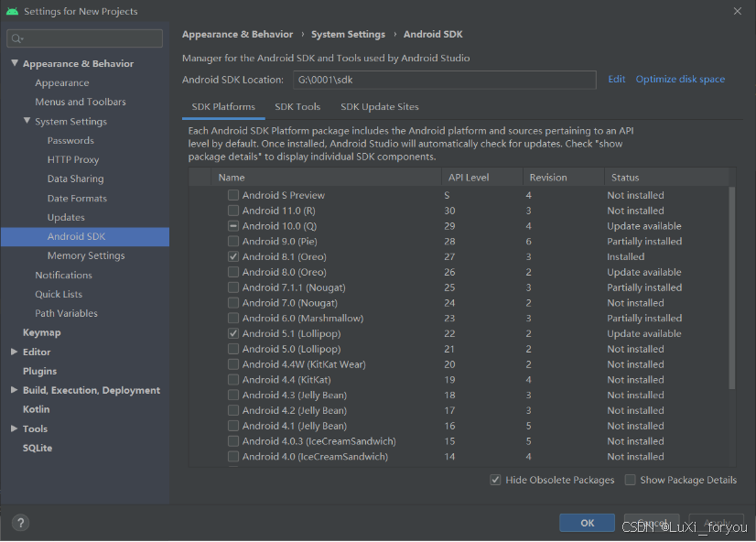
Task: Check the Android 11.0 (R) checkbox
Action: (233, 211)
